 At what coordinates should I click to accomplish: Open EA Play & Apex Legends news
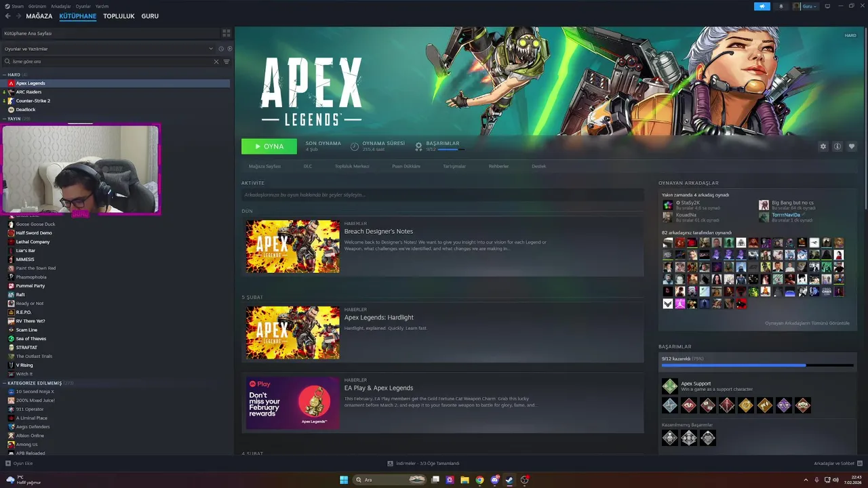(378, 388)
